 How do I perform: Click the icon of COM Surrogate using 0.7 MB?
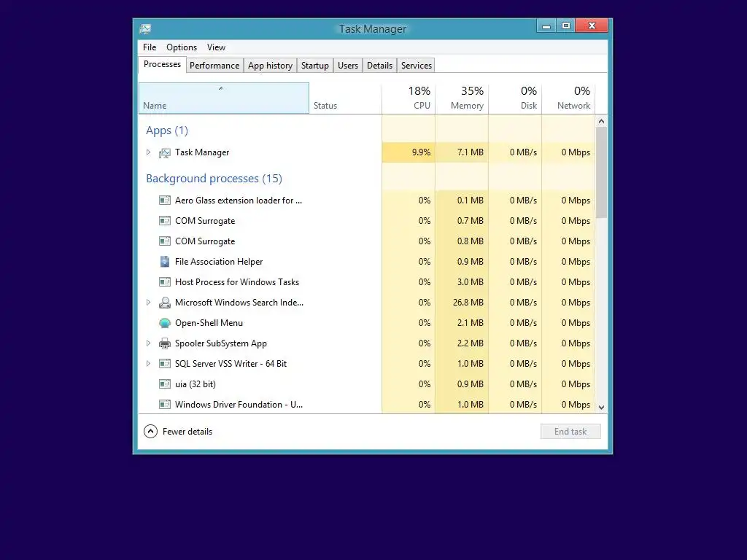tap(165, 221)
